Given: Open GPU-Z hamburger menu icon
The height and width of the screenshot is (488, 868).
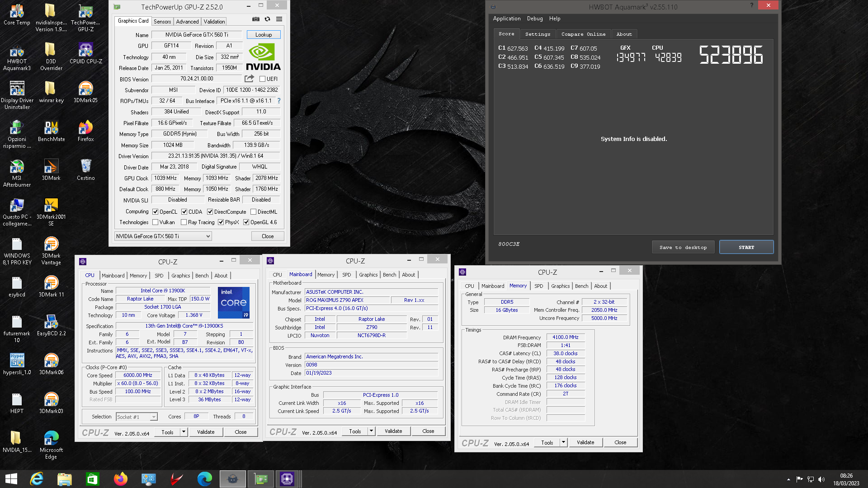Looking at the screenshot, I should [279, 19].
